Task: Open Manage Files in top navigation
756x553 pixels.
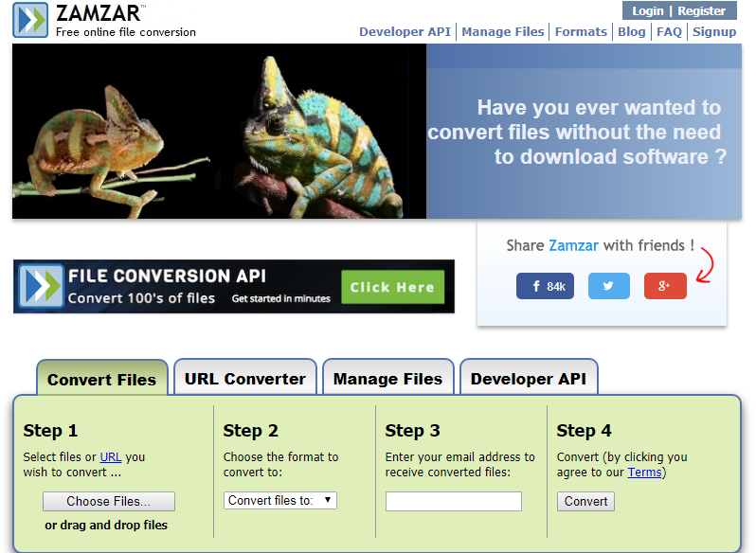Action: click(502, 32)
